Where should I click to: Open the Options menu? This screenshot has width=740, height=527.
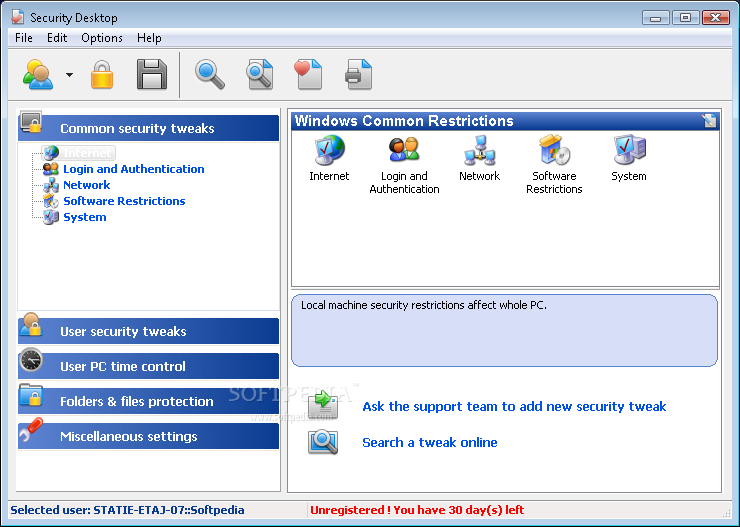[x=102, y=38]
